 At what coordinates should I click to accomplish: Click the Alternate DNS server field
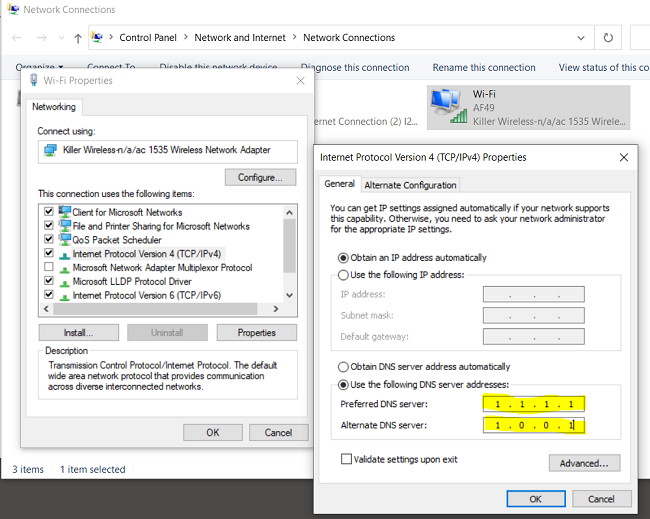coord(534,425)
